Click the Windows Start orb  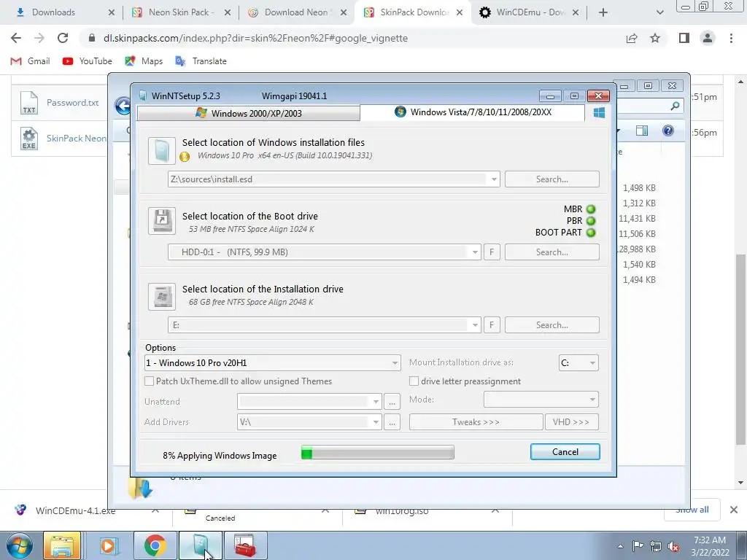[x=19, y=545]
